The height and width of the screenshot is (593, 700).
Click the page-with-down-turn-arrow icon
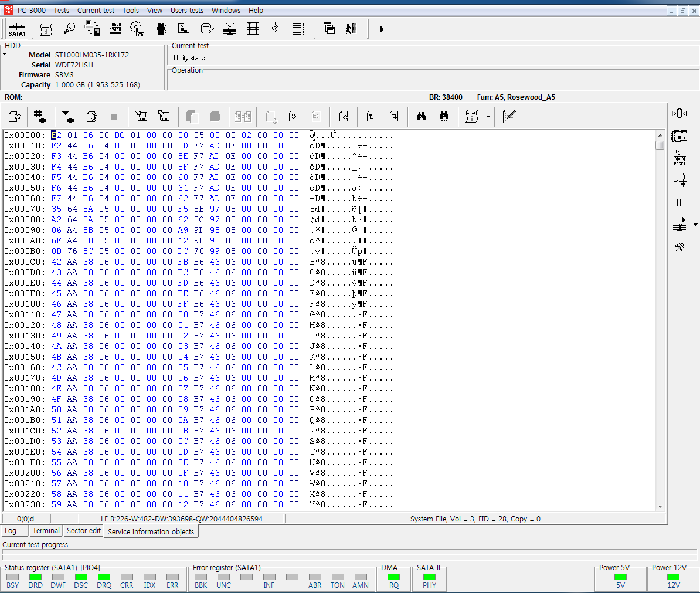(394, 117)
